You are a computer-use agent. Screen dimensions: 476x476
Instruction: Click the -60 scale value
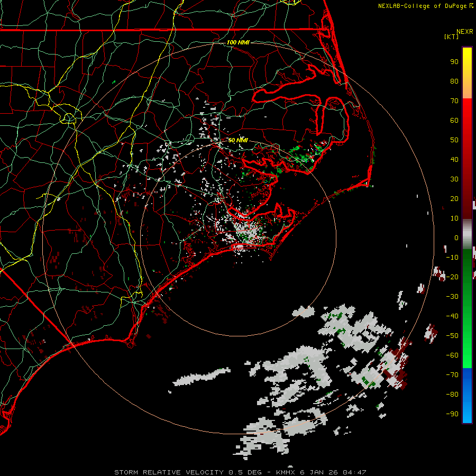pos(452,355)
